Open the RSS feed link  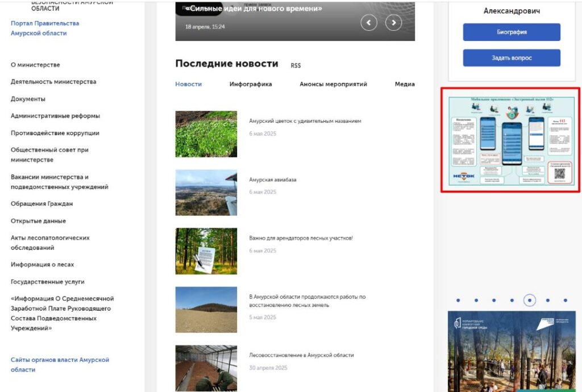click(x=296, y=66)
